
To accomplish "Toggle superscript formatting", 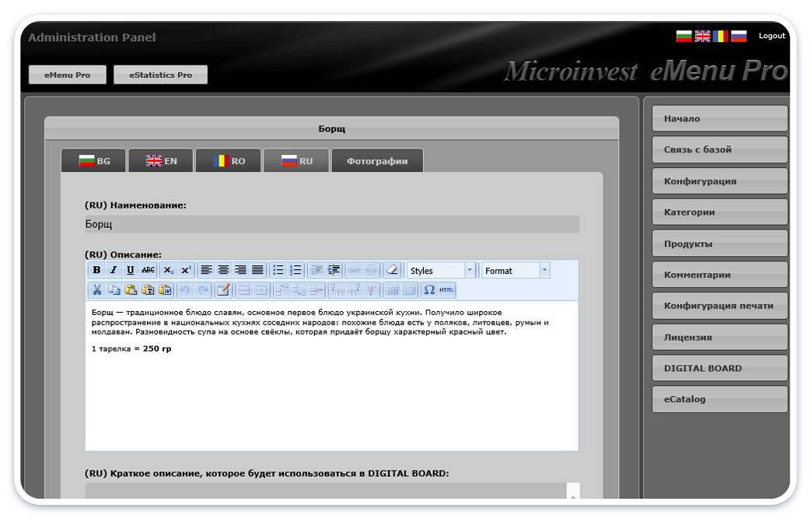I will pos(186,270).
